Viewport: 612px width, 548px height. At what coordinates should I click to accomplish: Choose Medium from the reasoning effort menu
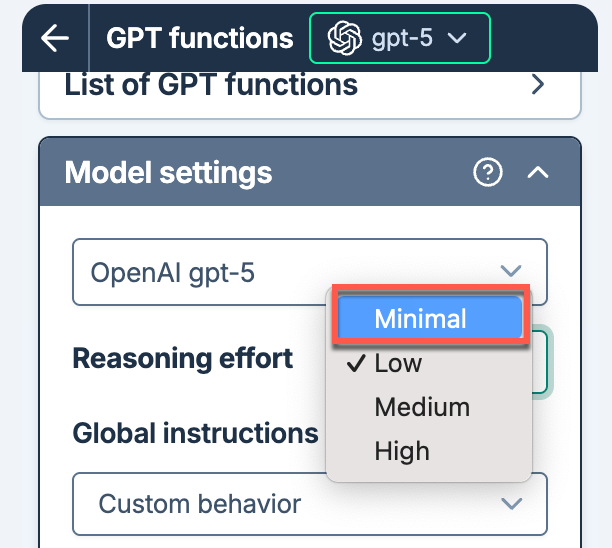click(421, 407)
